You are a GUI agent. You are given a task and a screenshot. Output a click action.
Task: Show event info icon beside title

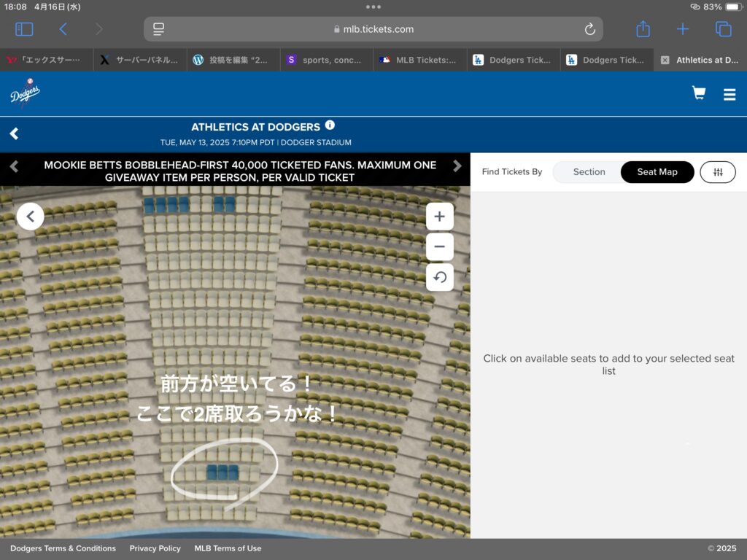[x=330, y=125]
